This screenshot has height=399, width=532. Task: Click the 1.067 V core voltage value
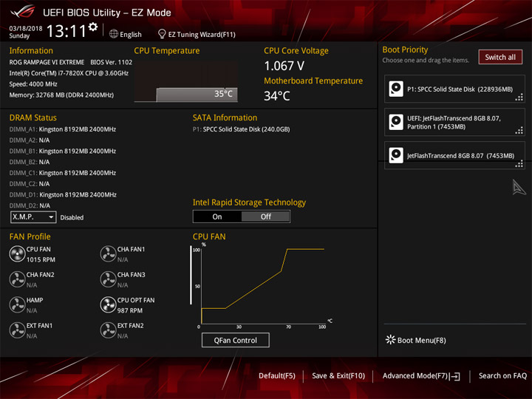(x=284, y=66)
